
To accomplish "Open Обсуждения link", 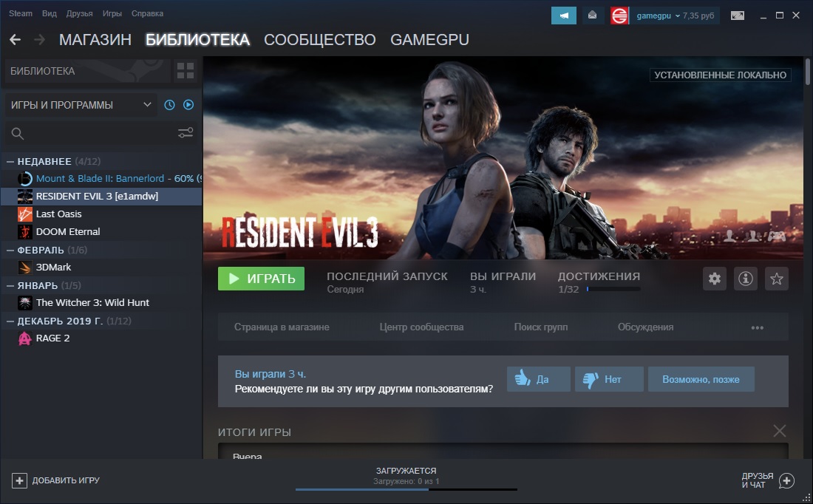I will click(645, 327).
